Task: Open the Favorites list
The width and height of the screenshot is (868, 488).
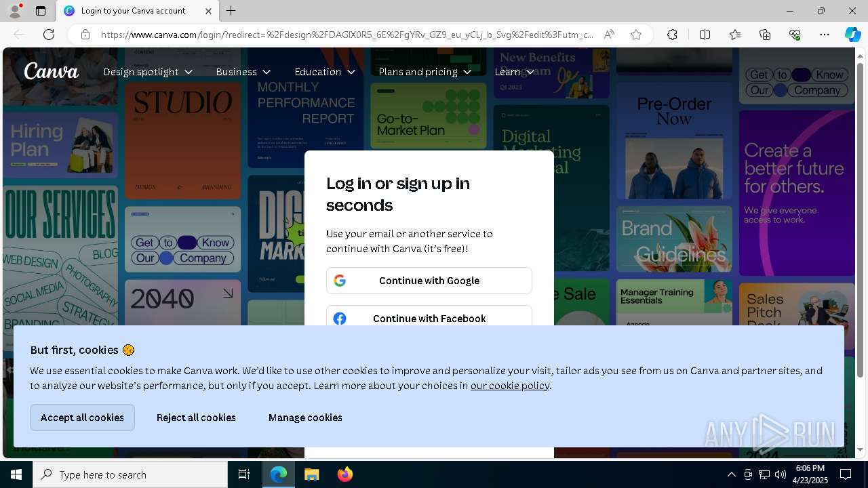Action: tap(735, 35)
